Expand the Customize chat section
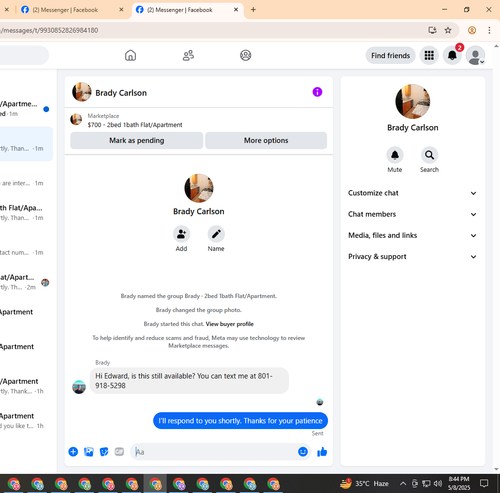Viewport: 500px width, 493px height. point(412,193)
